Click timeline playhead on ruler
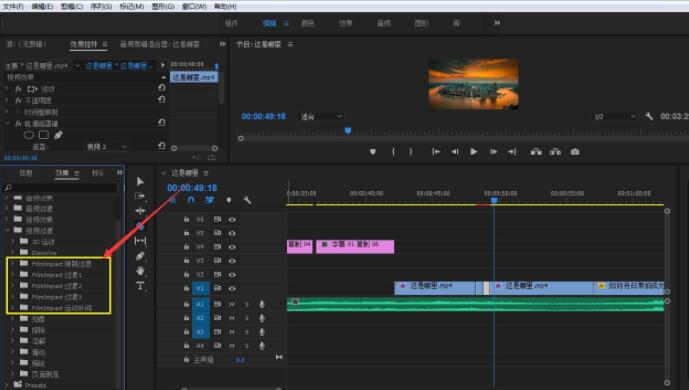 pyautogui.click(x=494, y=201)
